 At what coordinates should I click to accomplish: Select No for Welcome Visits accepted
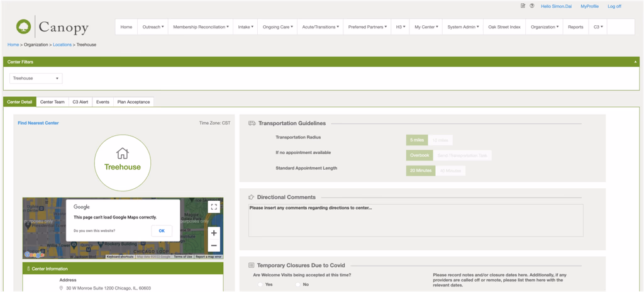point(297,284)
